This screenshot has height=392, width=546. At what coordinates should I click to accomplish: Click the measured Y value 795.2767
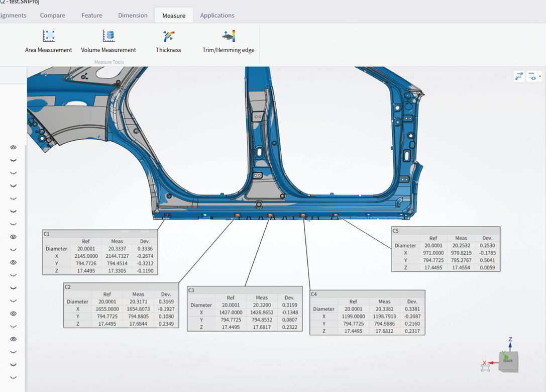(x=461, y=260)
